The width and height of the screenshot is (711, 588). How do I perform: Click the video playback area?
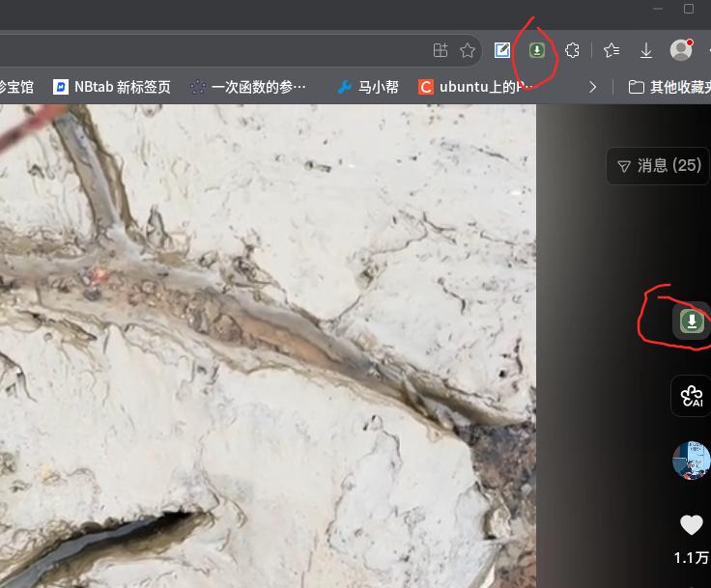pos(268,347)
